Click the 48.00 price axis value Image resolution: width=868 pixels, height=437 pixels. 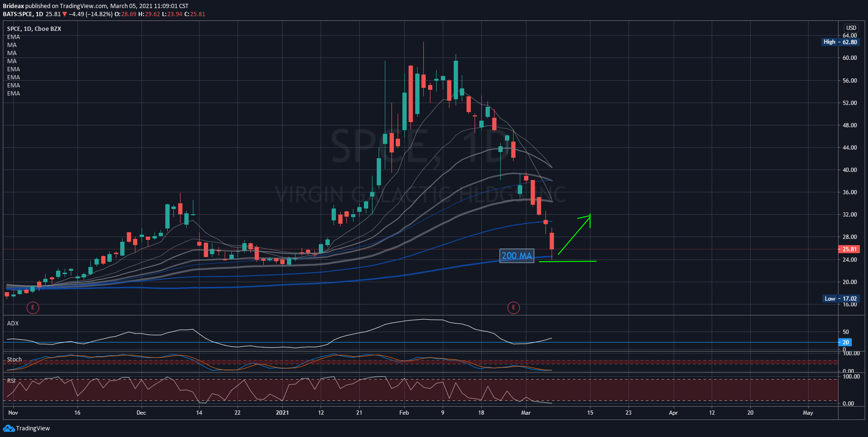tap(850, 125)
